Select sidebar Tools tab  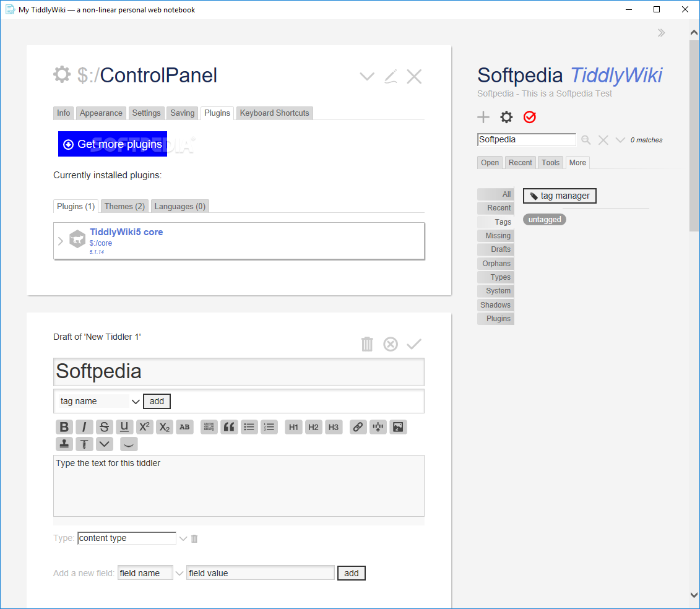point(550,163)
